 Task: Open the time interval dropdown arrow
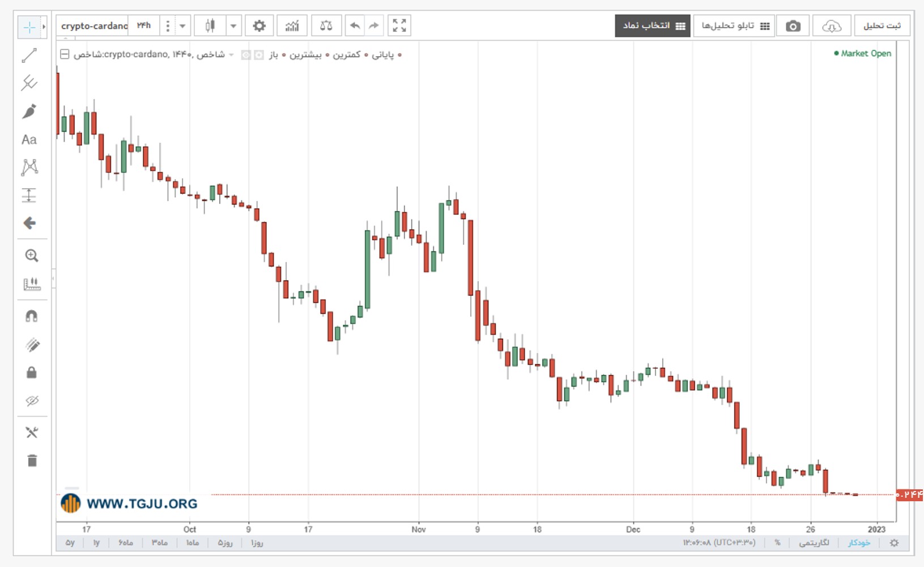click(x=182, y=26)
